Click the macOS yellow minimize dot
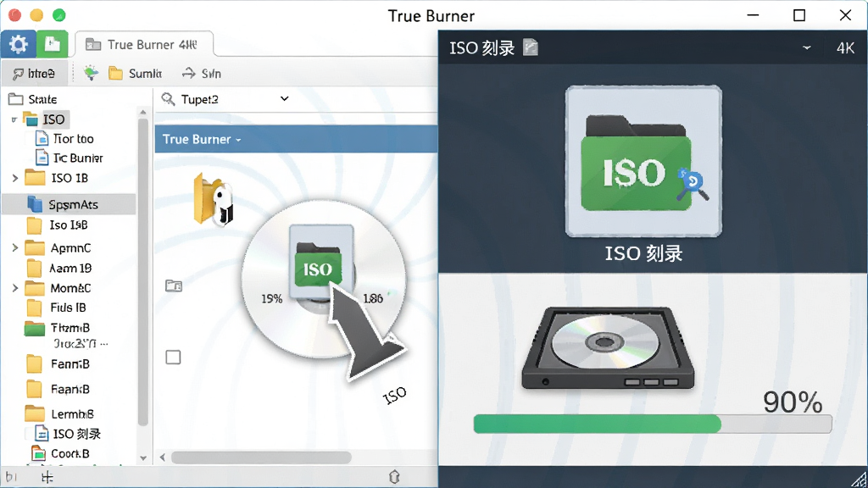The width and height of the screenshot is (868, 488). click(36, 15)
